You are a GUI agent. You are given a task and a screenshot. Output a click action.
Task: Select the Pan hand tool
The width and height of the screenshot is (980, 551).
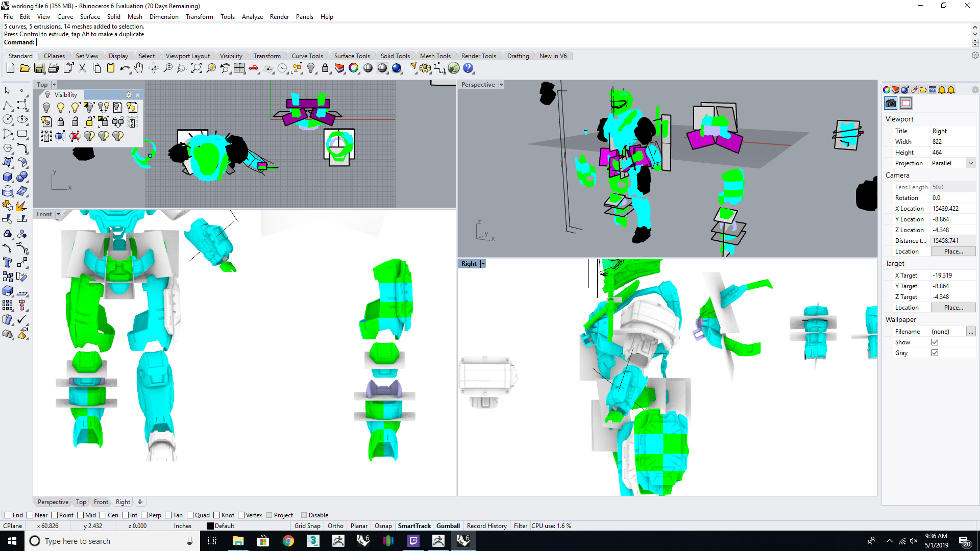pyautogui.click(x=139, y=68)
